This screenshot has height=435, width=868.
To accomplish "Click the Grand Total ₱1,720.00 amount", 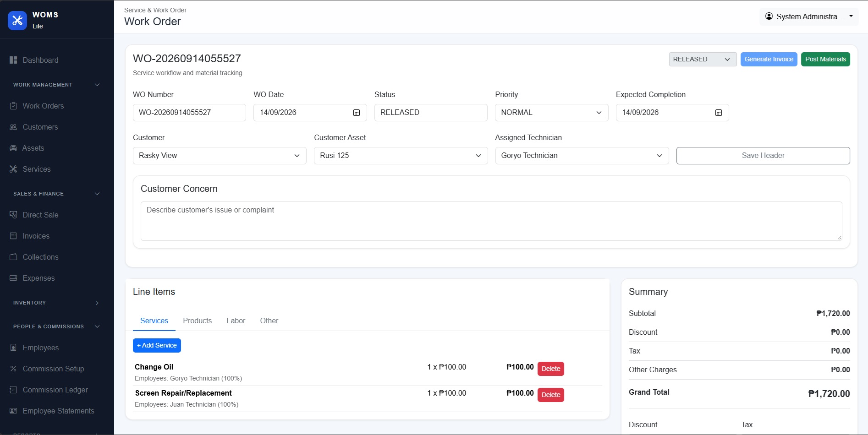I will [x=829, y=394].
